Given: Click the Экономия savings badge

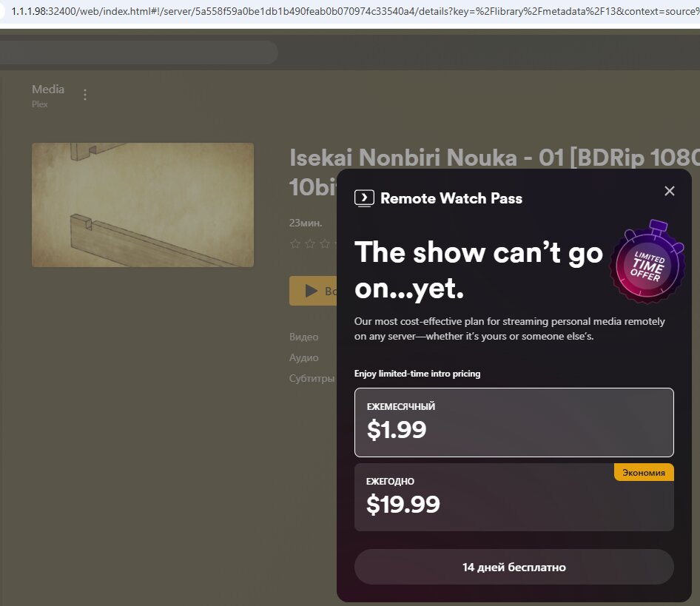Looking at the screenshot, I should [x=644, y=473].
